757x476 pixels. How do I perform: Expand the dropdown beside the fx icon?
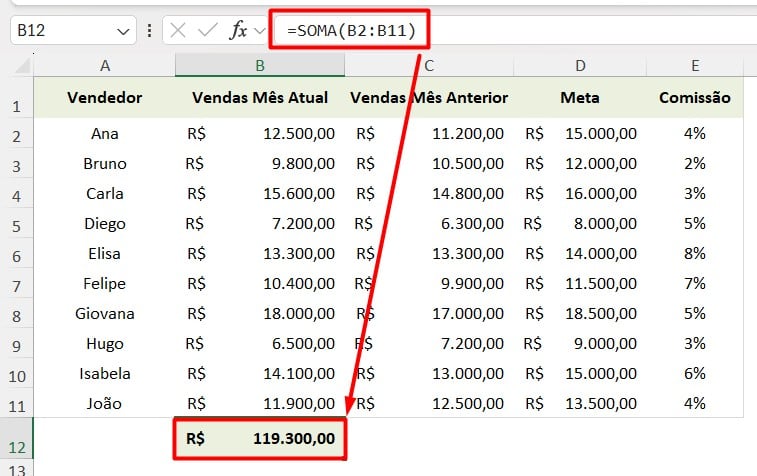[x=260, y=31]
